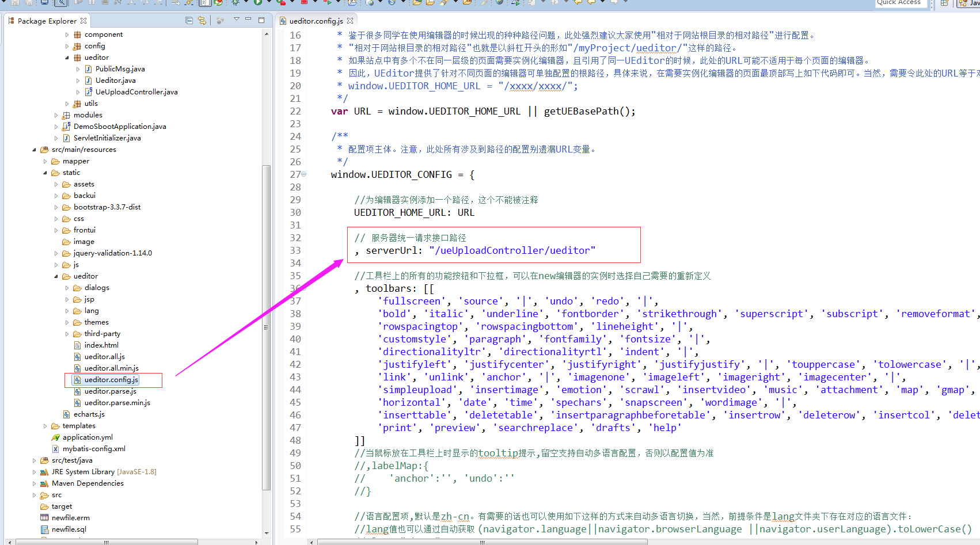Select the themes folder

click(96, 322)
